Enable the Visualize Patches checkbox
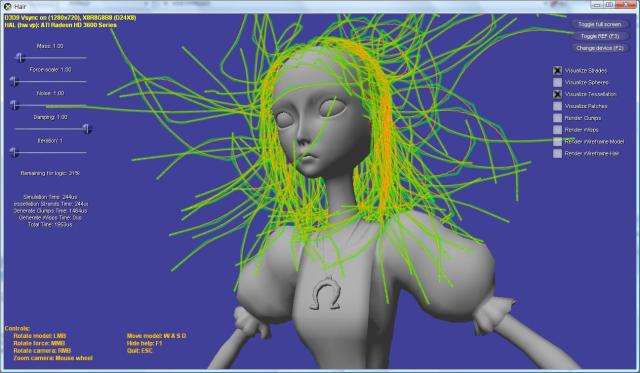Screen dimensions: 640x373 point(558,106)
